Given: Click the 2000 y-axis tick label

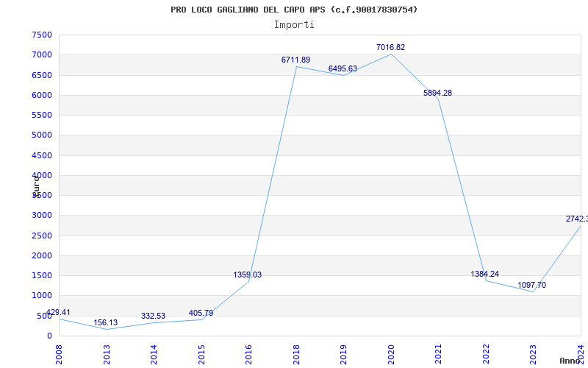Looking at the screenshot, I should [x=42, y=255].
